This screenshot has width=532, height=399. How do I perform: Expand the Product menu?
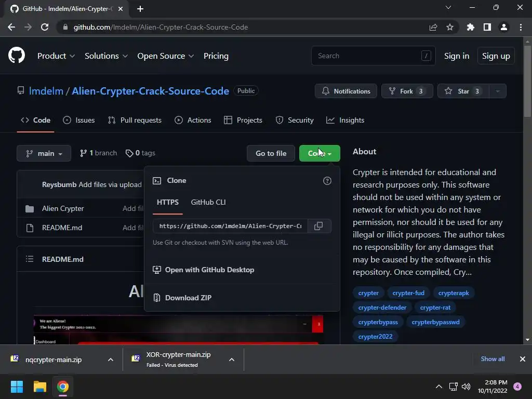[56, 56]
